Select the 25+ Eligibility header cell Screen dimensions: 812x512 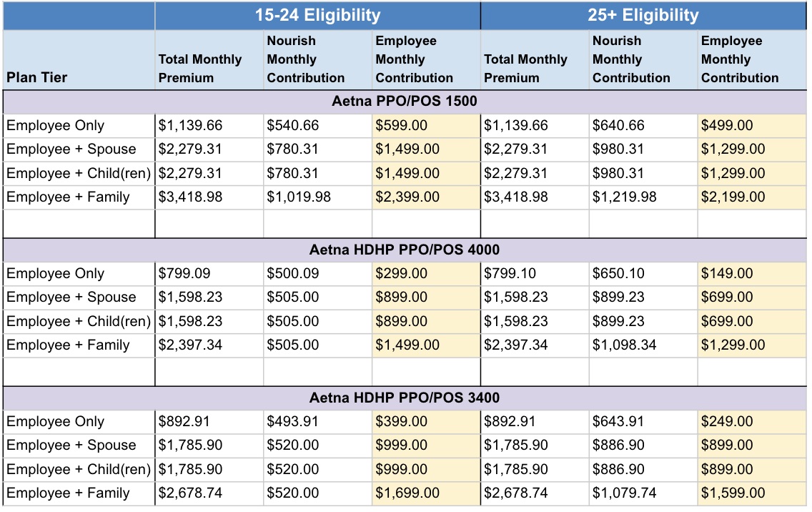[x=643, y=15]
